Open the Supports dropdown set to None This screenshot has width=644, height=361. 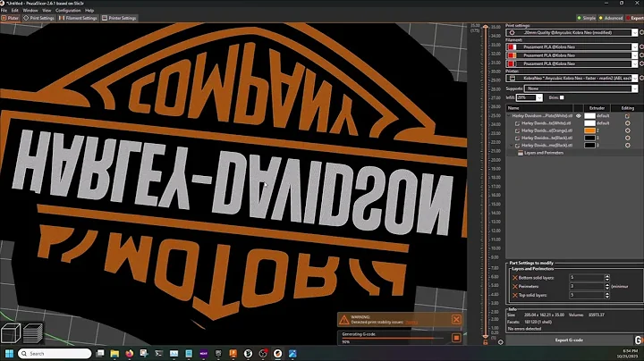pyautogui.click(x=634, y=88)
